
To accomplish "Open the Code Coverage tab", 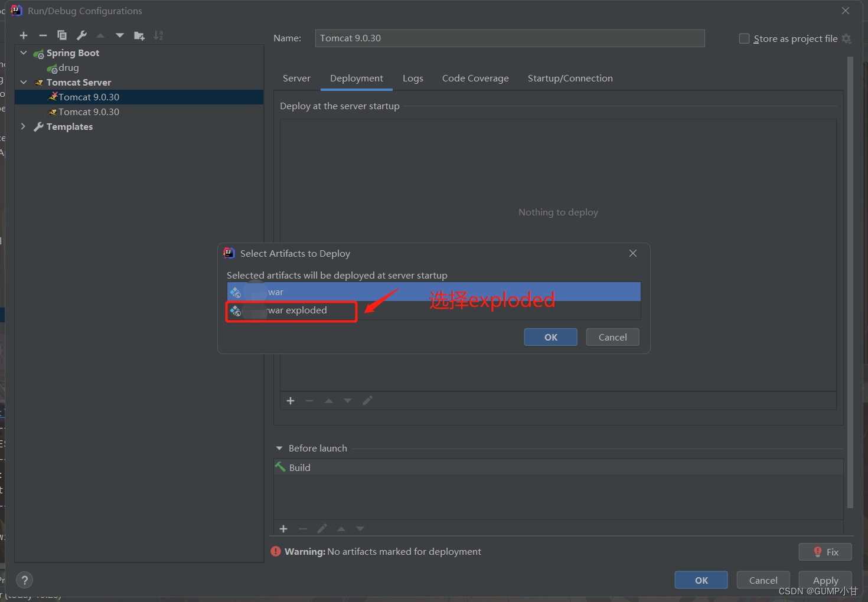I will (x=475, y=78).
